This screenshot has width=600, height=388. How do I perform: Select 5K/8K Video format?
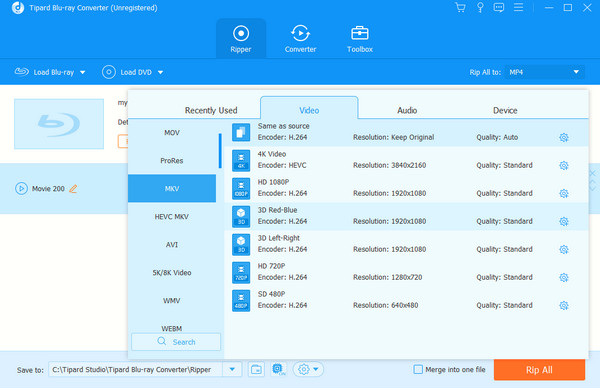pos(172,272)
